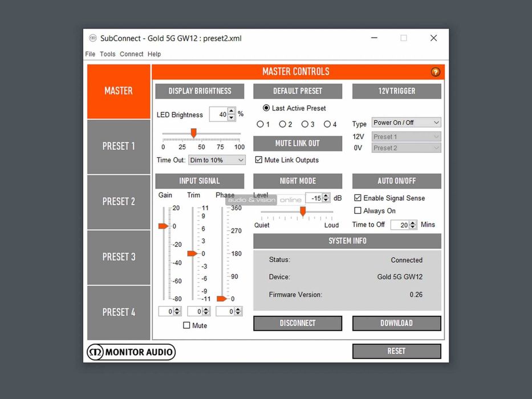Toggle Mute Link Outputs checkbox

tap(258, 160)
